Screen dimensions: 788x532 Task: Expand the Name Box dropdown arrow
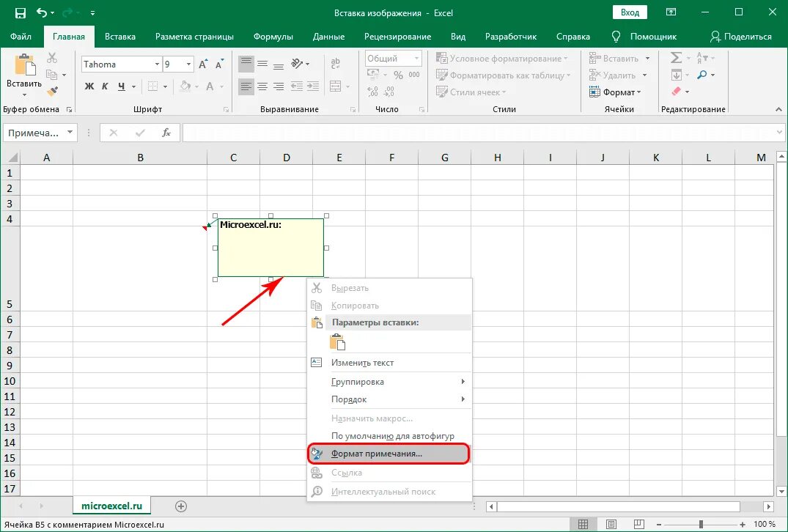coord(70,133)
